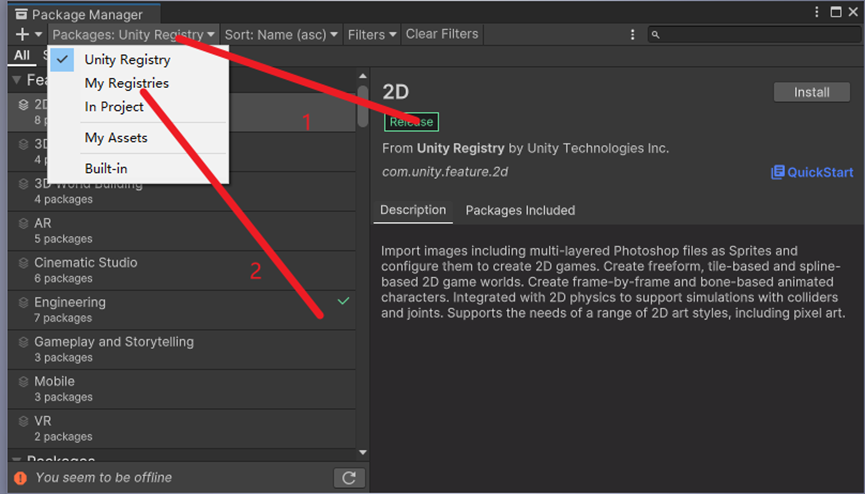Click the package search field
This screenshot has width=865, height=494.
point(754,34)
